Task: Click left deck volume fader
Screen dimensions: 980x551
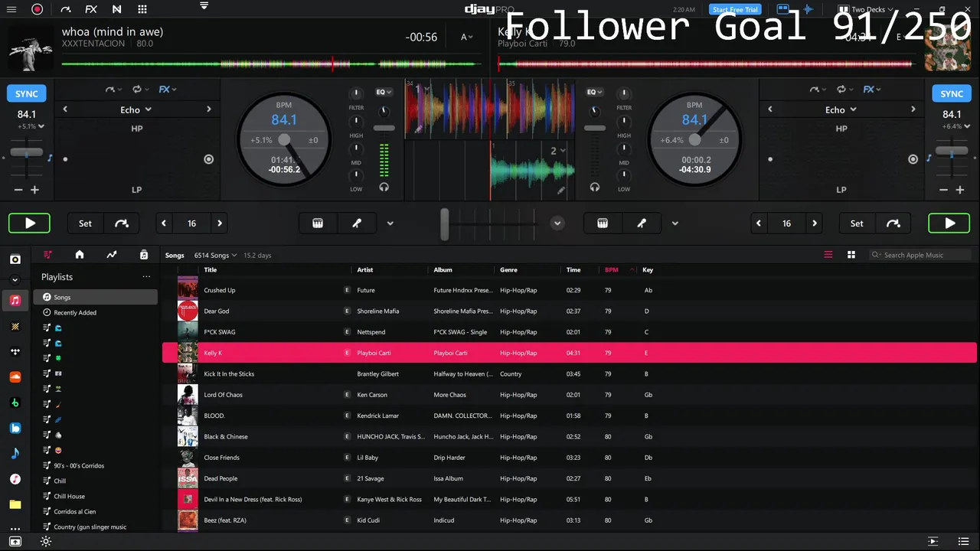Action: pos(384,128)
